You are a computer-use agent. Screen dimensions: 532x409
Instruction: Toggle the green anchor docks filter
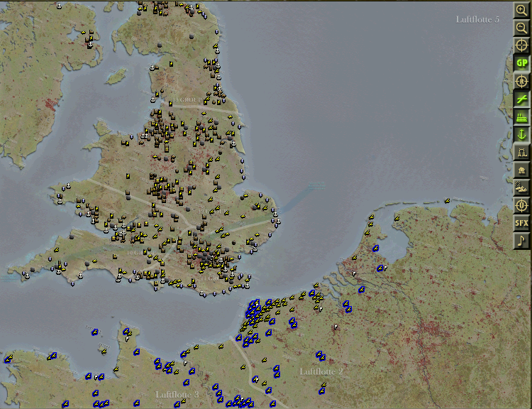point(521,134)
